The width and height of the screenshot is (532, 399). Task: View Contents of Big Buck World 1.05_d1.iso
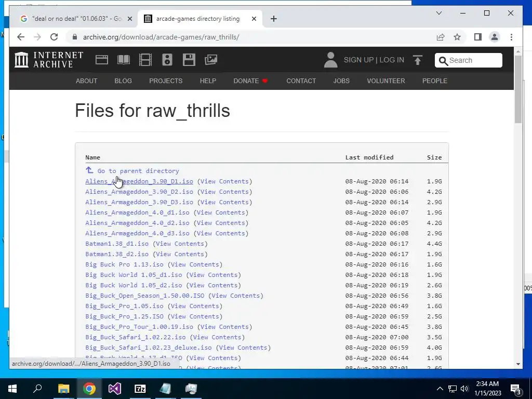click(214, 275)
